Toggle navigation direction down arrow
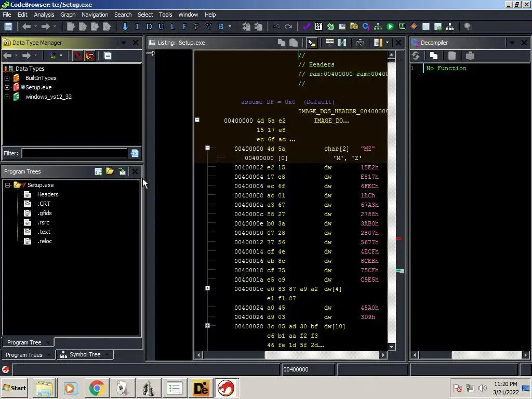 pos(125,26)
